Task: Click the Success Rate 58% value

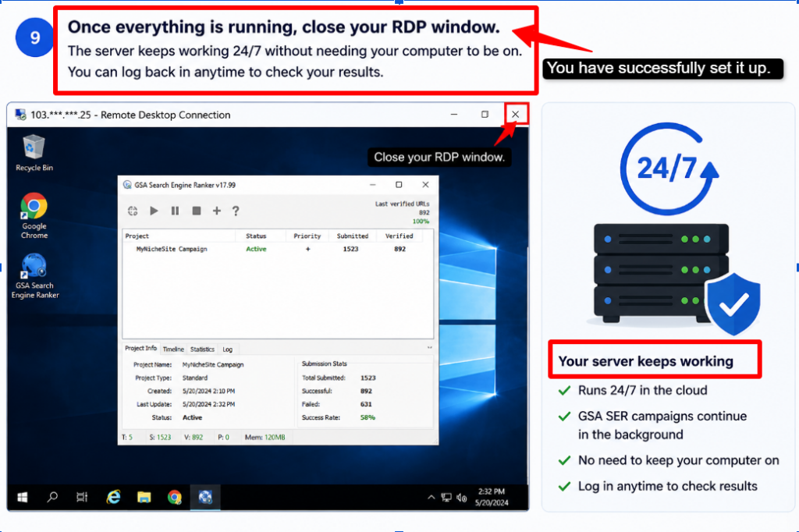Action: (368, 418)
